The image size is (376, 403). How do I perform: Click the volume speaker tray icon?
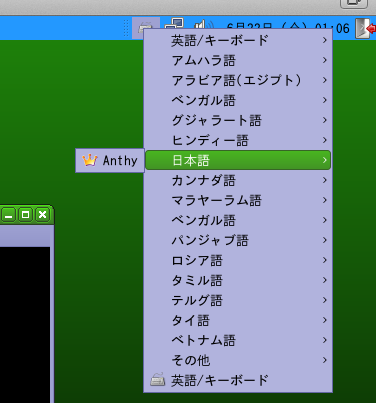pyautogui.click(x=204, y=25)
